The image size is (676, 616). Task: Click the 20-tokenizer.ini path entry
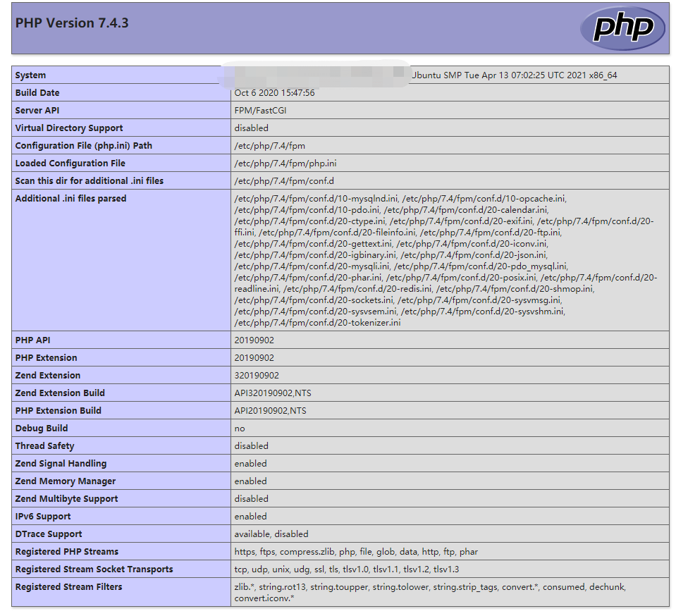(318, 323)
